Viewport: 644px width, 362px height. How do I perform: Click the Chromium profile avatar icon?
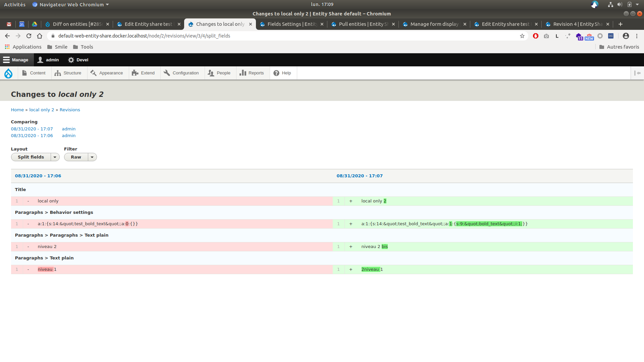[626, 36]
